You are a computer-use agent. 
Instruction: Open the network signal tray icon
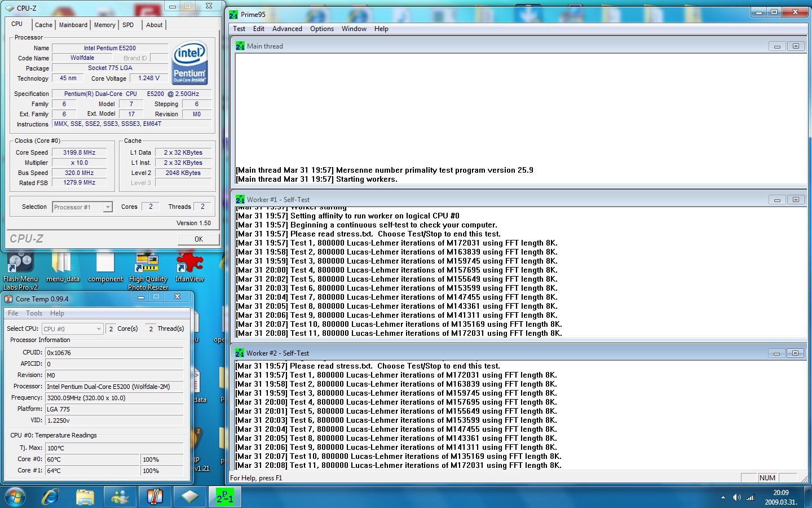pyautogui.click(x=750, y=497)
